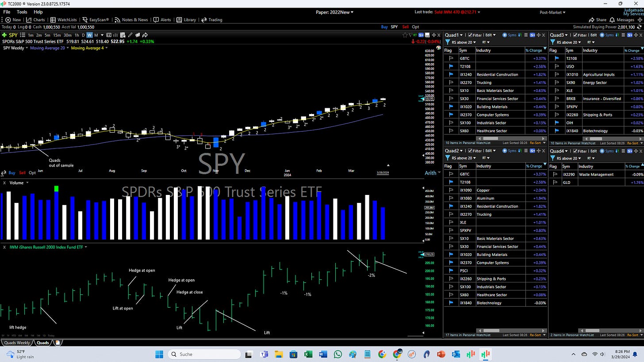Viewport: 644px width, 362px height.
Task: Toggle flag for iX2270 Trucking in Quad1
Action: pos(451,83)
